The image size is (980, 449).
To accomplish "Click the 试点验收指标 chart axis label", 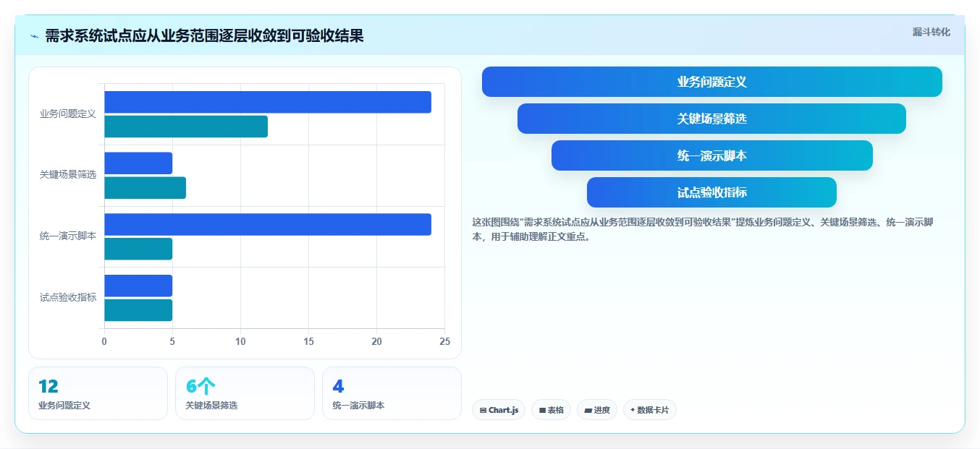I will (x=68, y=297).
